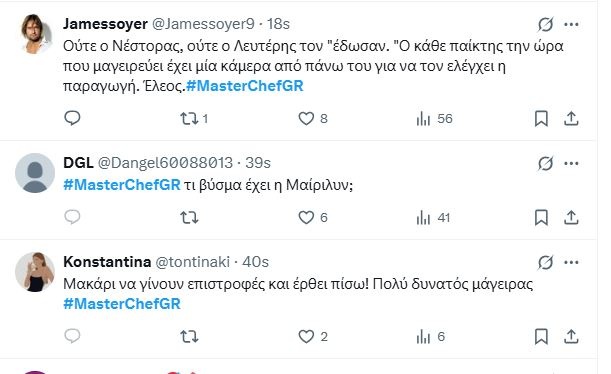611x374 pixels.
Task: Reply to Konstantina's tweet
Action: (72, 336)
